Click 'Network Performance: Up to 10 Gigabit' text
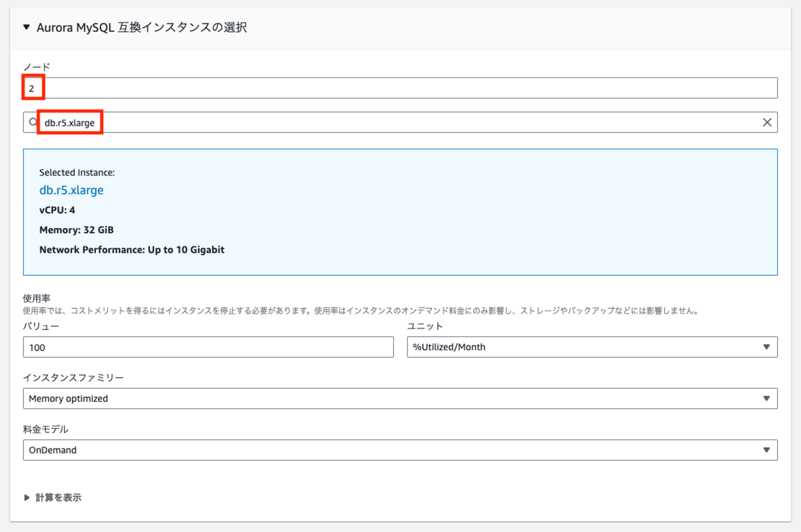Screen dimensions: 801x532 click(x=132, y=250)
